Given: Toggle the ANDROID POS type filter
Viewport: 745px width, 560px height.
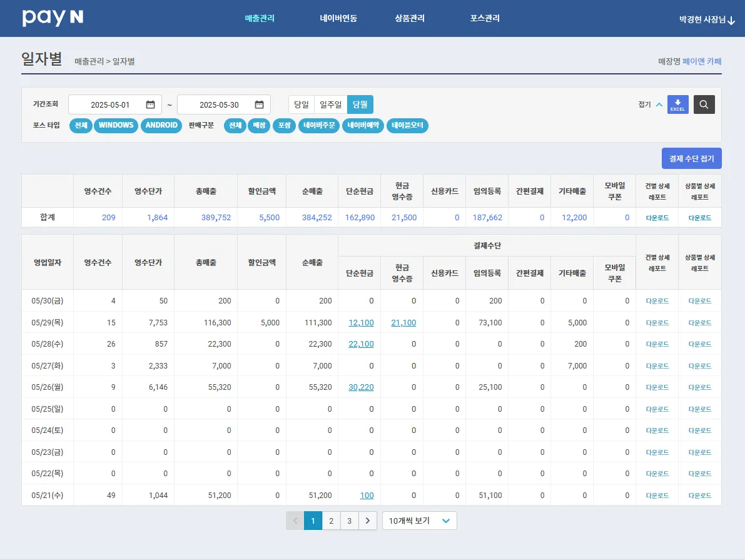Looking at the screenshot, I should (x=161, y=125).
